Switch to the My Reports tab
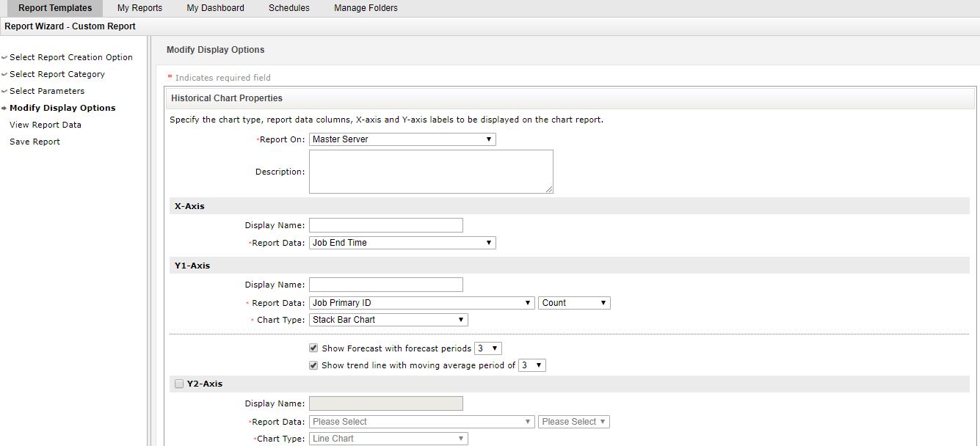 [139, 7]
